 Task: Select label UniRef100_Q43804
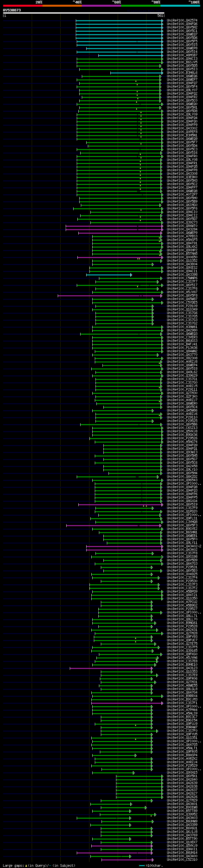pyautogui.click(x=182, y=264)
